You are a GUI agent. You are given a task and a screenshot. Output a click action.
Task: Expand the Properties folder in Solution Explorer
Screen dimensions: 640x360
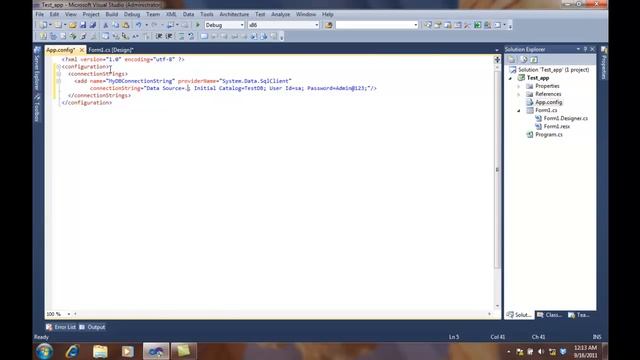519,86
